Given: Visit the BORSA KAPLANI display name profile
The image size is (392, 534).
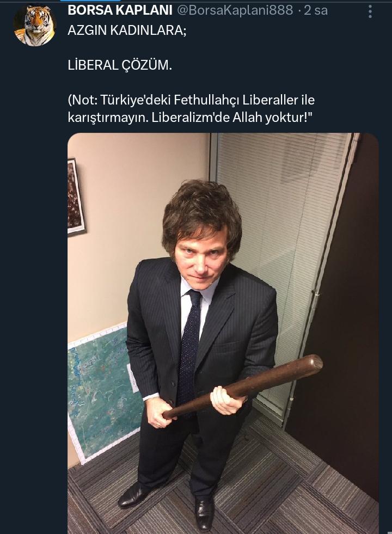Looking at the screenshot, I should coord(120,10).
